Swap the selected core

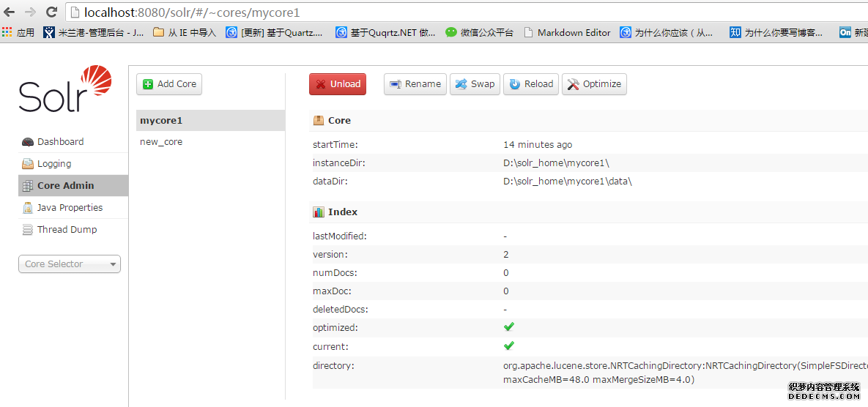475,84
